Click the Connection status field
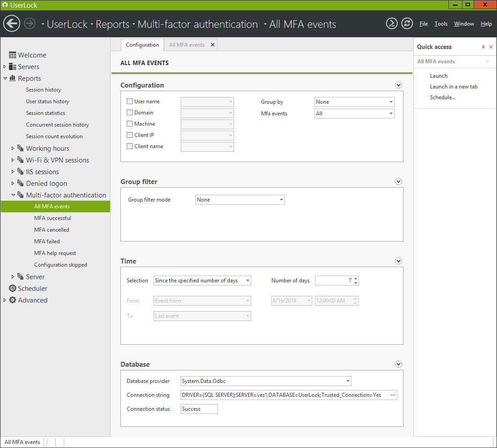Image resolution: width=497 pixels, height=448 pixels. [x=199, y=409]
